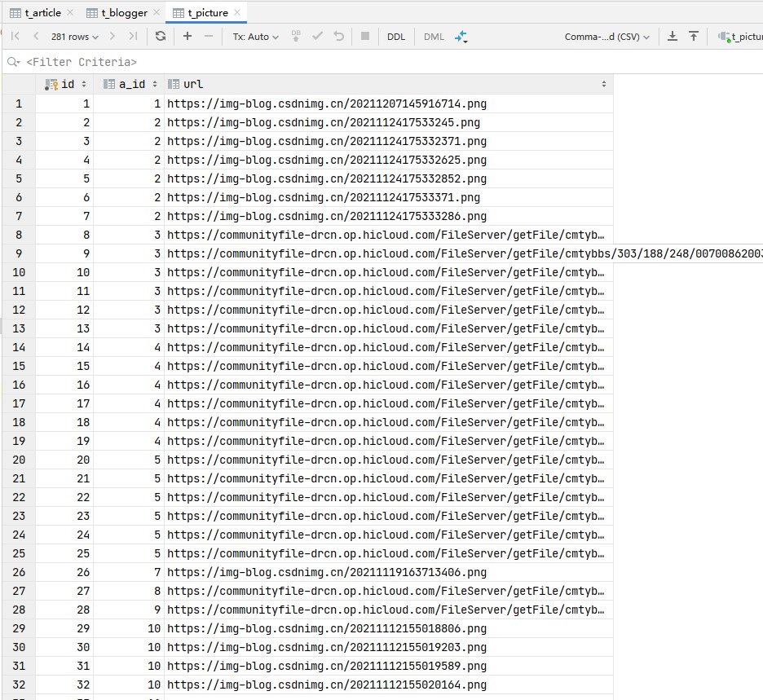Open the Tx: Auto transaction mode dropdown
The height and width of the screenshot is (700, 763).
pyautogui.click(x=255, y=37)
